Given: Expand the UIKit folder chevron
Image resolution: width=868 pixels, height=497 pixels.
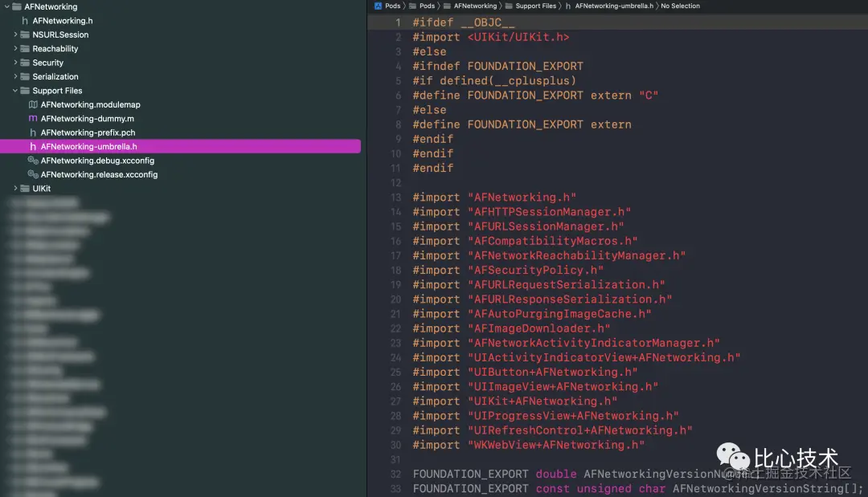Looking at the screenshot, I should click(15, 188).
